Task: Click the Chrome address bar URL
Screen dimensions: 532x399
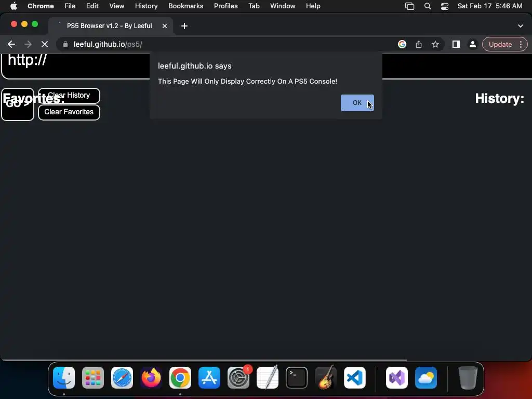Action: click(x=108, y=45)
